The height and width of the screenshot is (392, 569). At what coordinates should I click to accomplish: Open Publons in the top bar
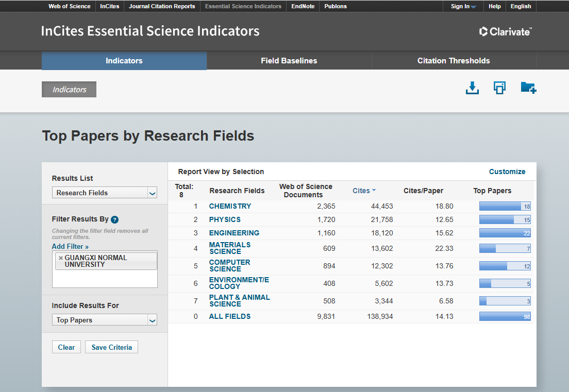click(x=336, y=6)
